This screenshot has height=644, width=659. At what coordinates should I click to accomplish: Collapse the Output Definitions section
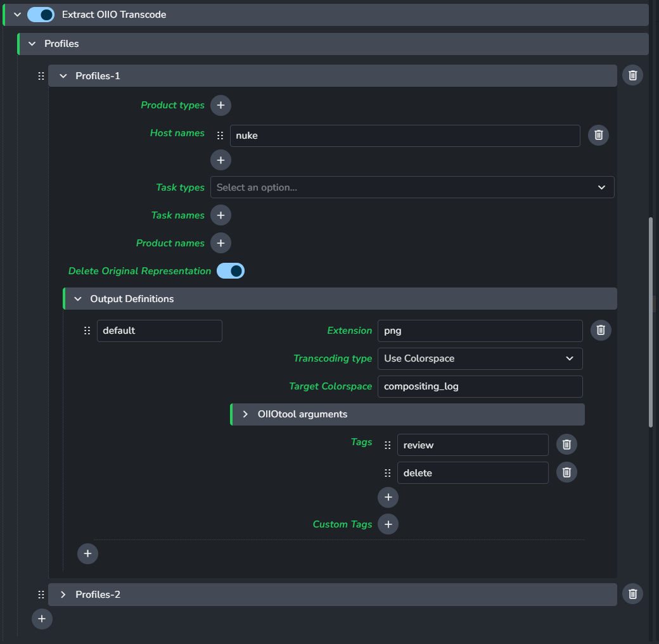tap(78, 299)
